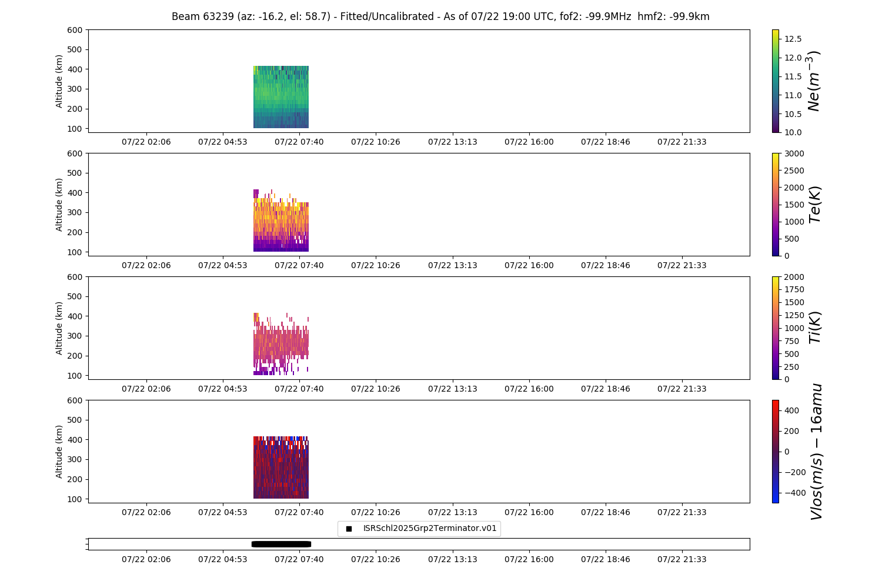Click the green data block in Ne panel
The image size is (882, 588).
click(281, 97)
